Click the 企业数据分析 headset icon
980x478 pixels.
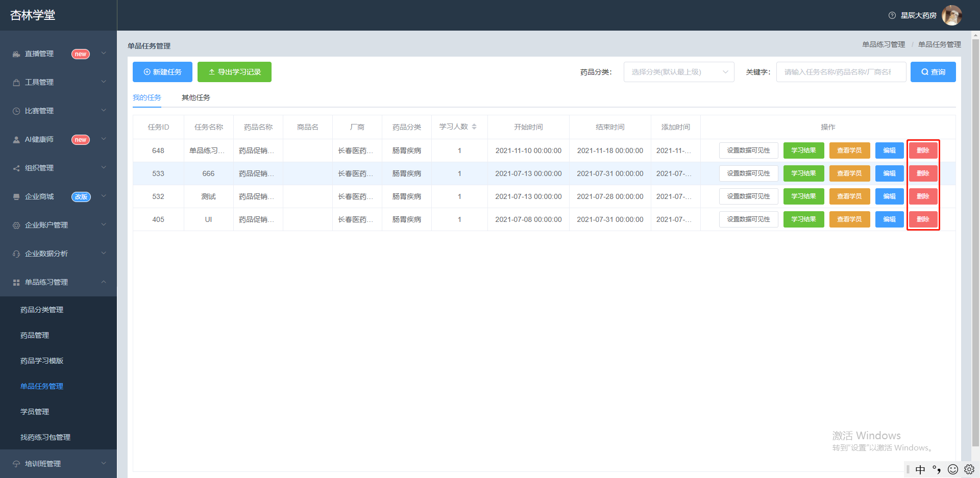[16, 254]
